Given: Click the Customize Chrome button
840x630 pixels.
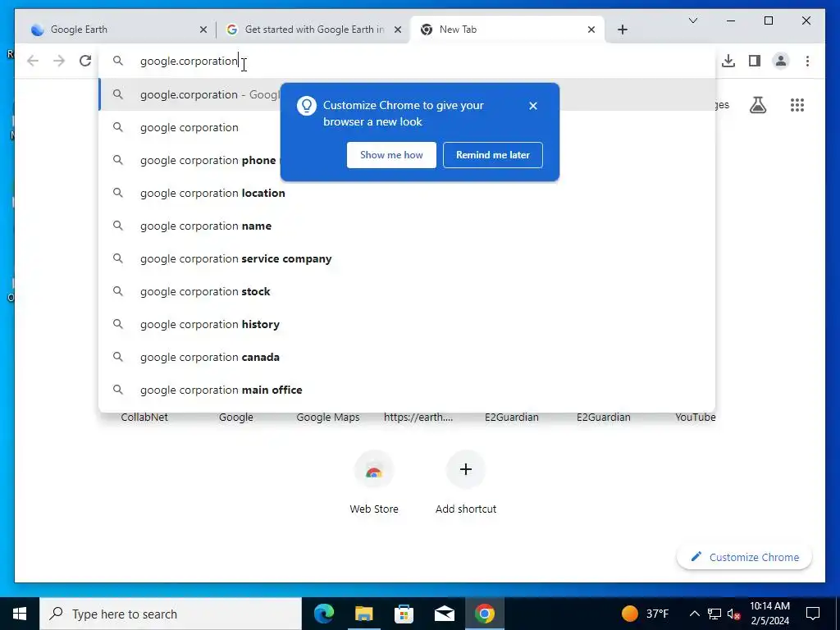Looking at the screenshot, I should [x=745, y=557].
